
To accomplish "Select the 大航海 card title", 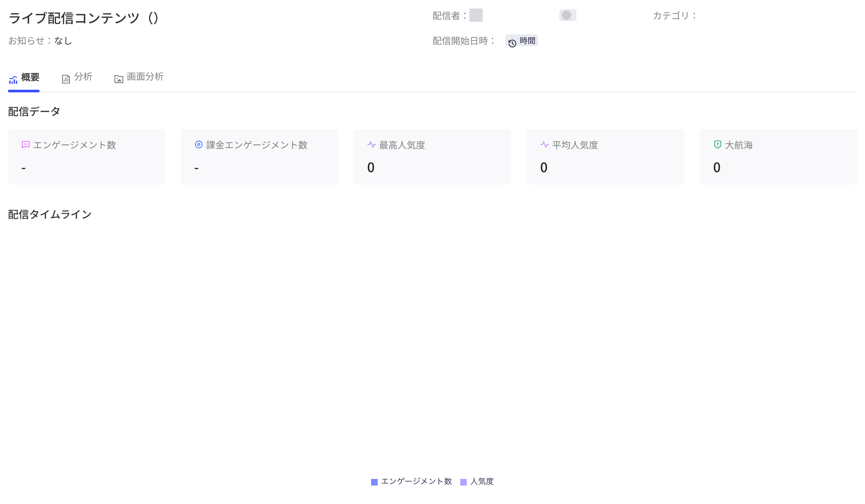I will 739,145.
